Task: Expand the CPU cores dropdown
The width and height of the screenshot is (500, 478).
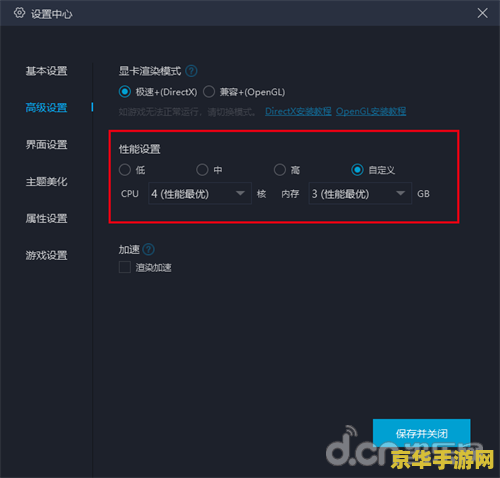Action: [200, 193]
